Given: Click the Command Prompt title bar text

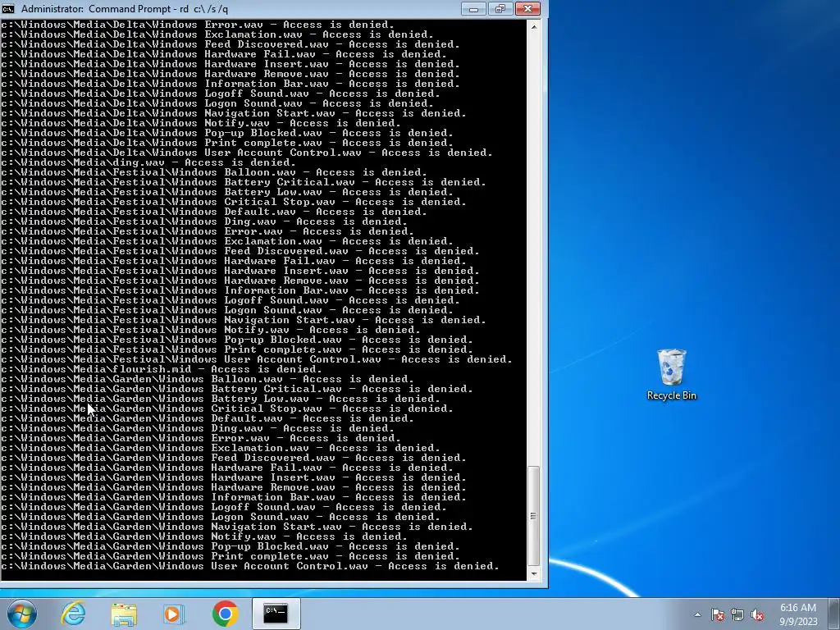Looking at the screenshot, I should pyautogui.click(x=125, y=9).
